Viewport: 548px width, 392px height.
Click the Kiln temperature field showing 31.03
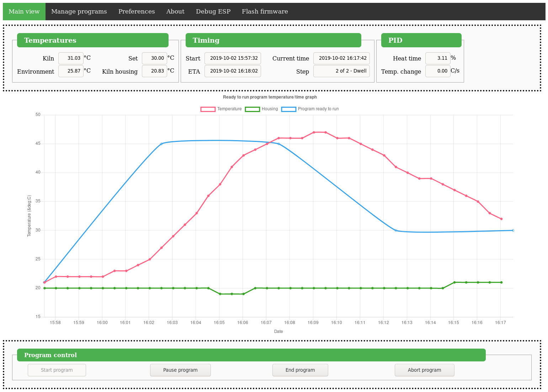71,58
